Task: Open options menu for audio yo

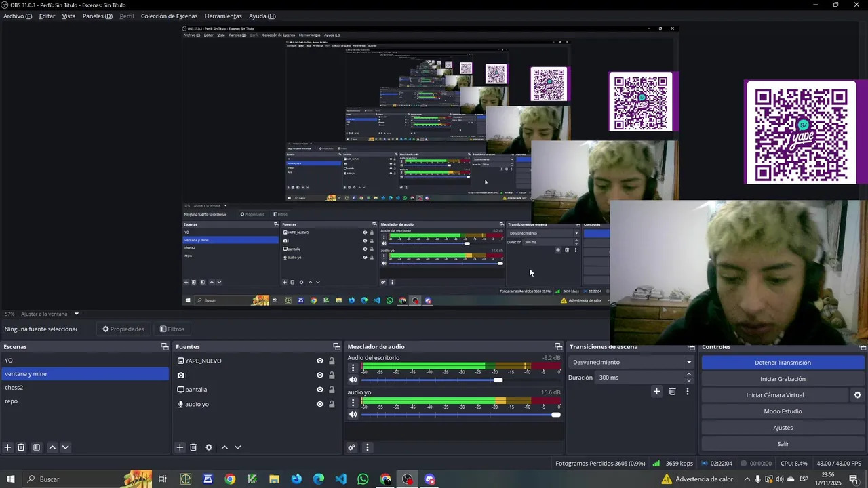Action: [x=353, y=403]
